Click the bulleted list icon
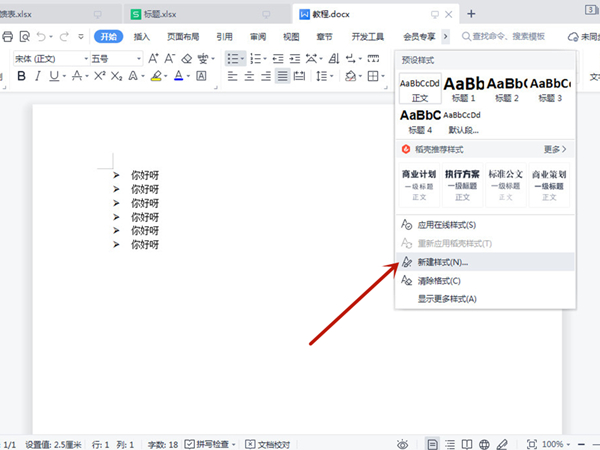The image size is (600, 450). click(x=232, y=58)
